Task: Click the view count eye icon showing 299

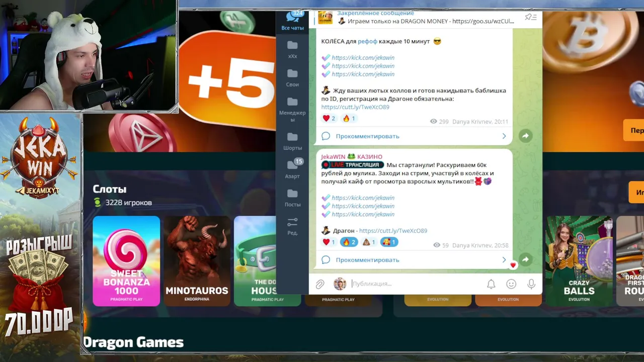Action: [434, 122]
